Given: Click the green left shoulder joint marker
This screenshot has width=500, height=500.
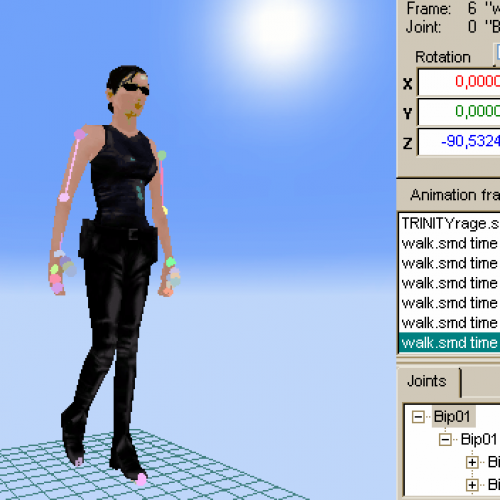Looking at the screenshot, I should click(x=162, y=155).
